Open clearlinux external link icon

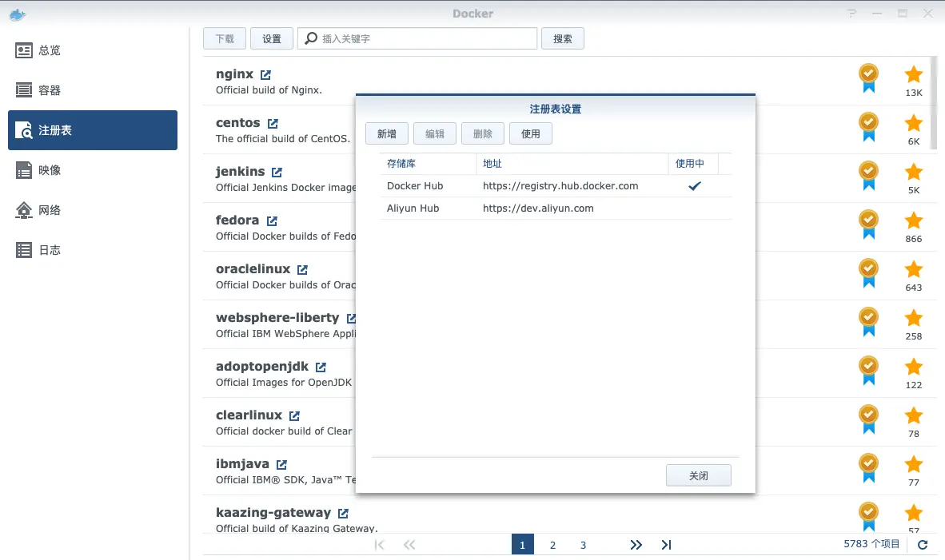294,416
